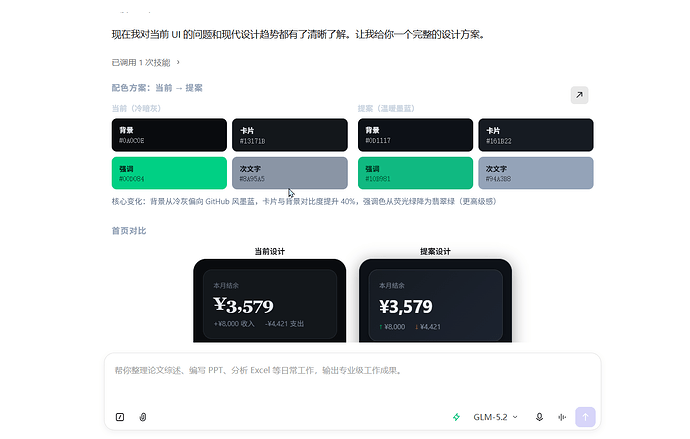The image size is (690, 439).
Task: Click the 首页对比 heading
Action: pyautogui.click(x=129, y=231)
